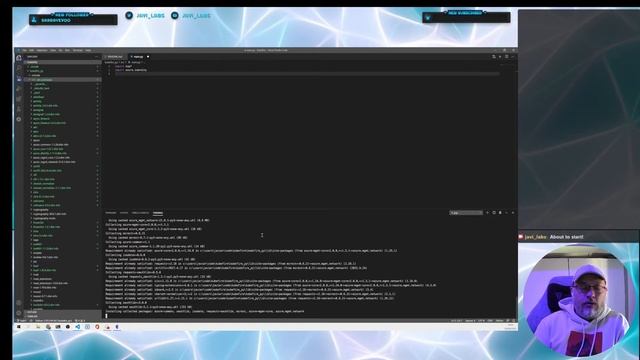Open the Windows Start button
Screen dimensions: 640x360
pyautogui.click(x=19, y=327)
